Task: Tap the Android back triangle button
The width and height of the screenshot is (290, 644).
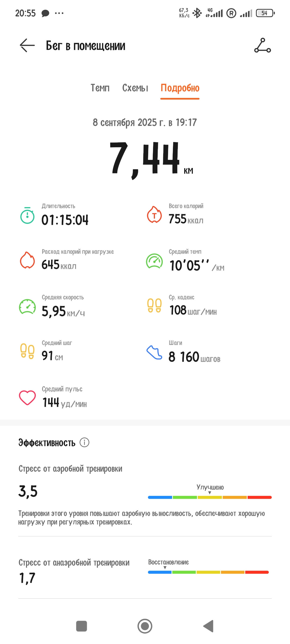Action: tap(208, 626)
